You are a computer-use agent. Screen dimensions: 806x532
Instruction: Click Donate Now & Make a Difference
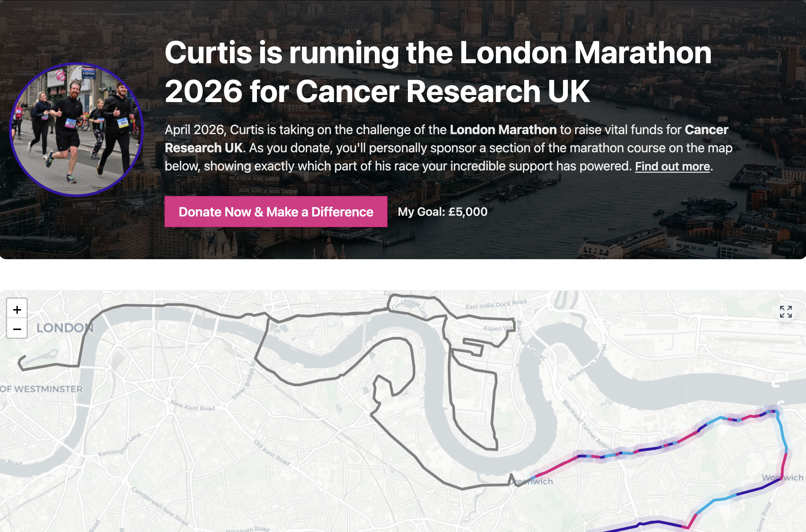coord(275,212)
